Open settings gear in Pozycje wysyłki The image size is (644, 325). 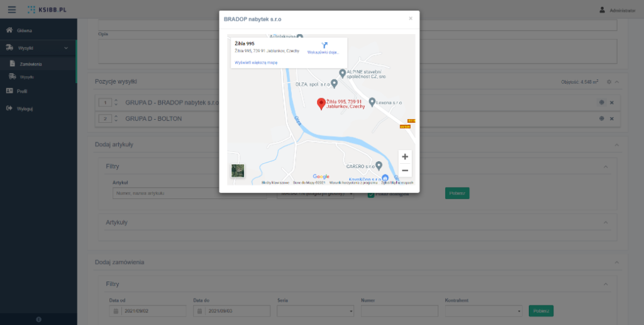click(x=609, y=82)
